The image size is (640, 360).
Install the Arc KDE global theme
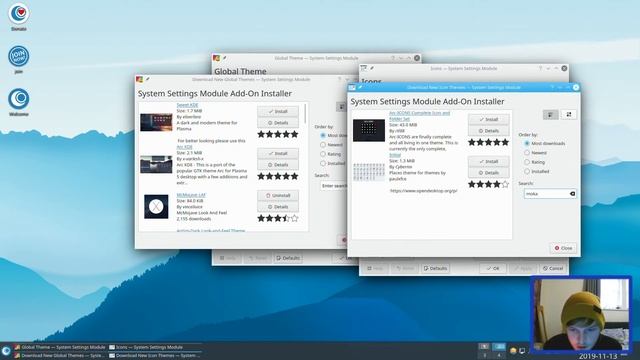278,153
